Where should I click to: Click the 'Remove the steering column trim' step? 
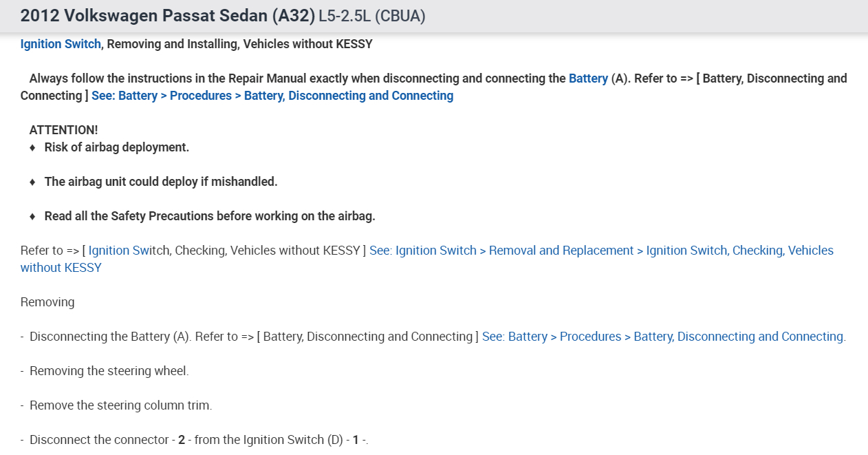120,405
